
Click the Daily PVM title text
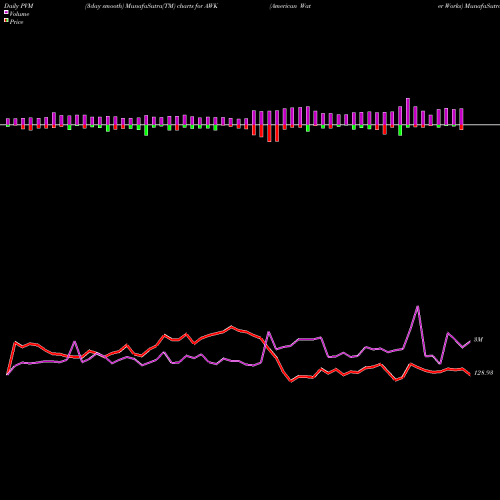pyautogui.click(x=19, y=6)
